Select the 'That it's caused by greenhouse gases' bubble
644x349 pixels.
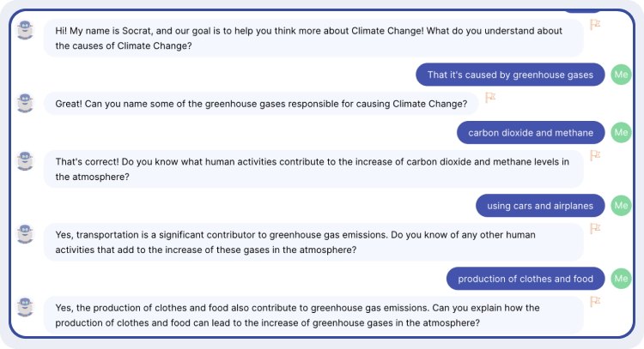[510, 75]
